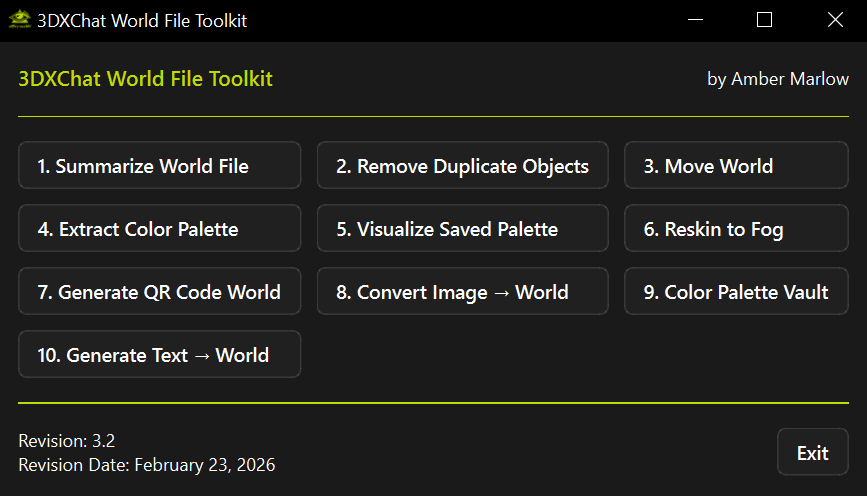The image size is (867, 496).
Task: Select the Move World option
Action: tap(737, 166)
